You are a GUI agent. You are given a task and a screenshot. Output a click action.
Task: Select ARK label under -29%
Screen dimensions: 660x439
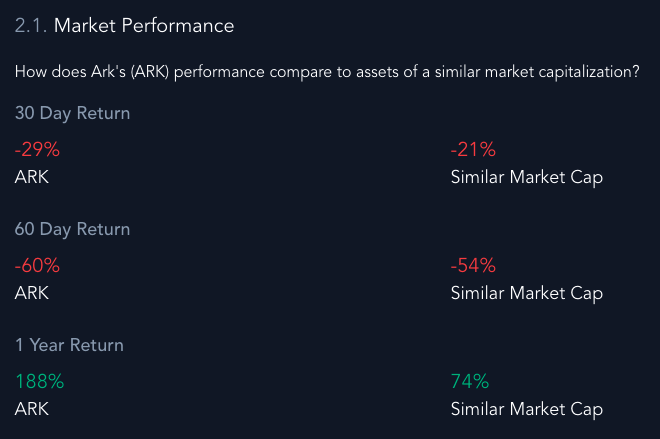[32, 177]
